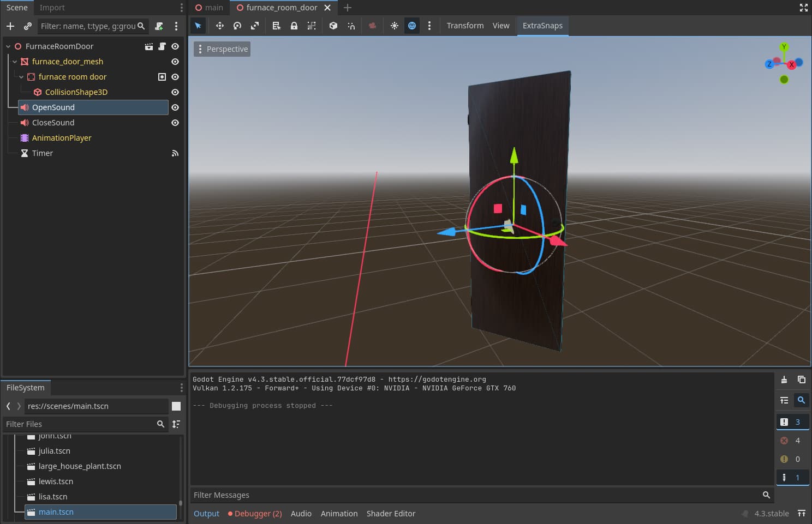
Task: Go forward in FileSystem history
Action: pos(19,406)
